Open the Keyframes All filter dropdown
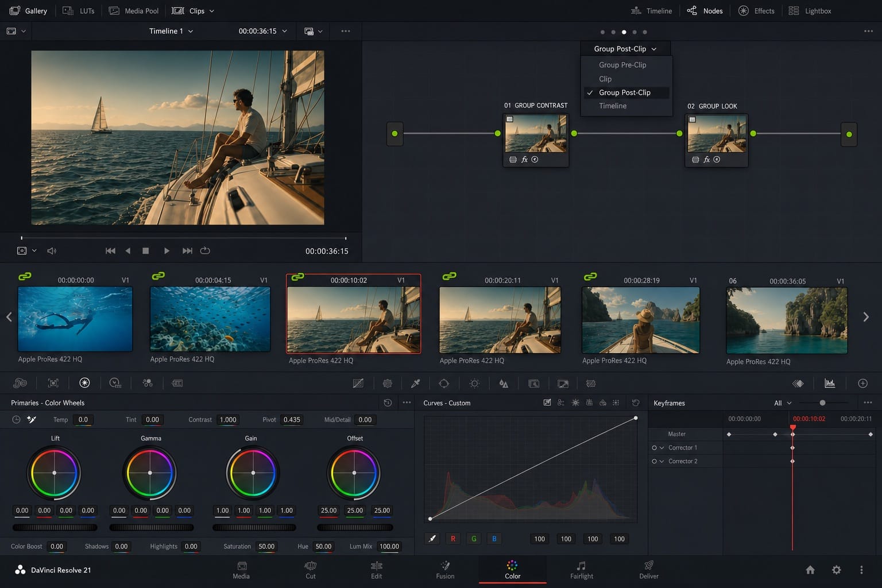This screenshot has height=588, width=882. pos(783,403)
